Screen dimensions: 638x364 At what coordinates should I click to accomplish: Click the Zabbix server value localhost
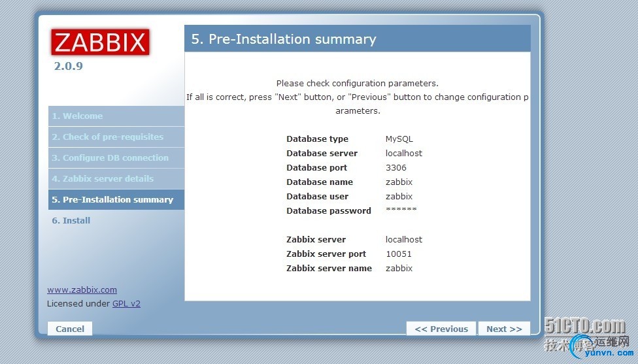[403, 240]
